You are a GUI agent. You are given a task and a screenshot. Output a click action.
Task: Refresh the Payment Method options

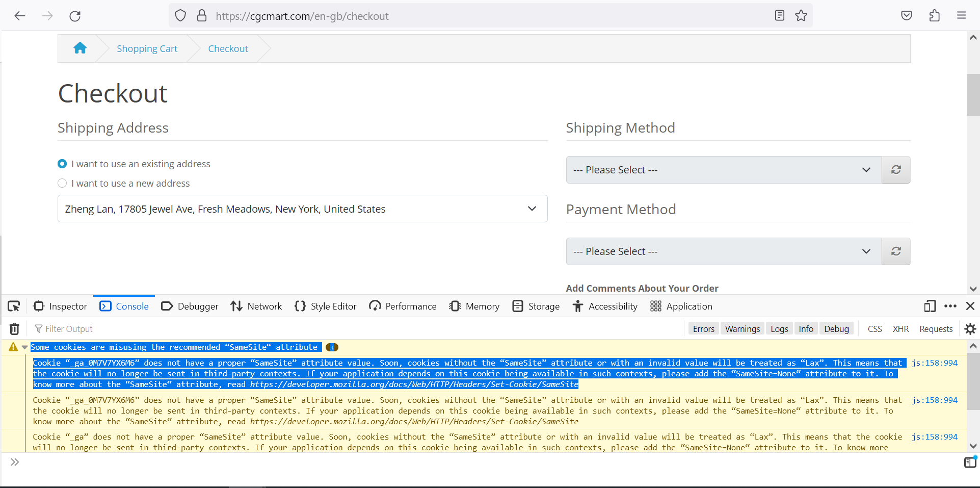[896, 251]
